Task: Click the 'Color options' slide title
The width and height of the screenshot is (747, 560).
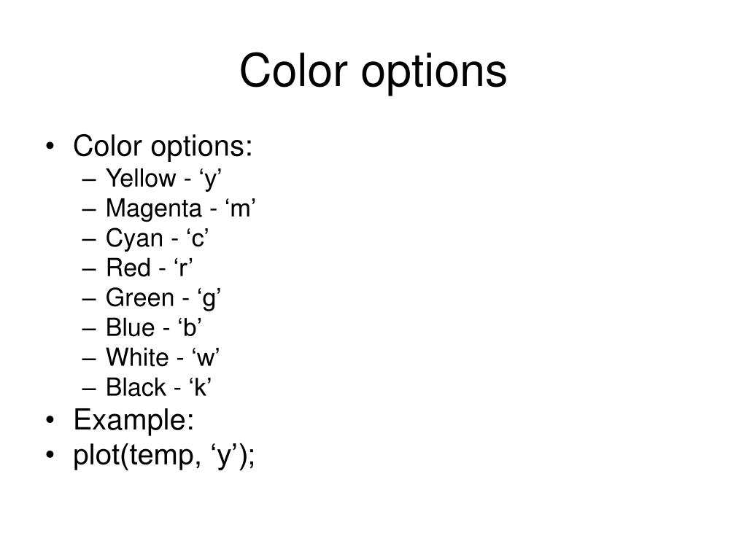Action: 373,71
